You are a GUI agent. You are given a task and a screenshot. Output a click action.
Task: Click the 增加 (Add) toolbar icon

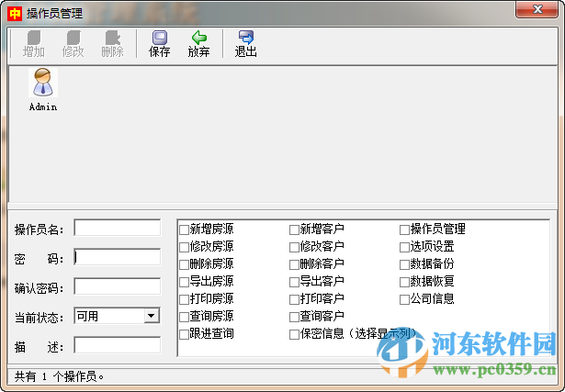coord(34,44)
